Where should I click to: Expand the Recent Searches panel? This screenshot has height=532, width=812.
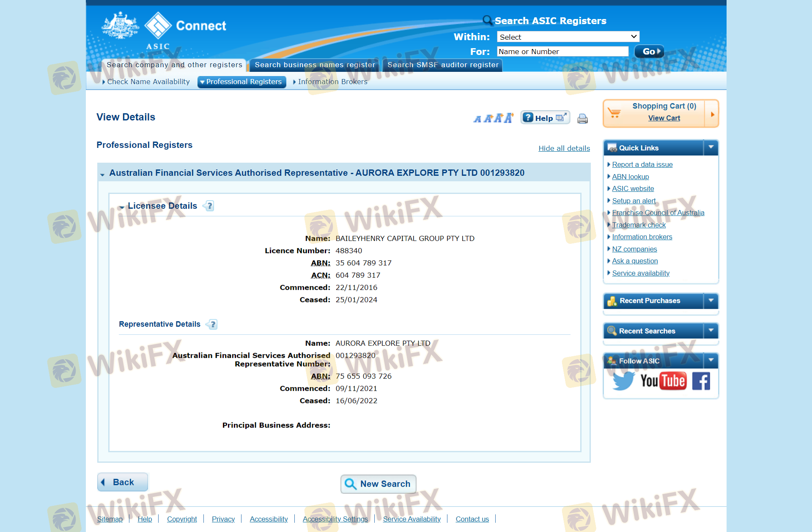click(x=711, y=330)
